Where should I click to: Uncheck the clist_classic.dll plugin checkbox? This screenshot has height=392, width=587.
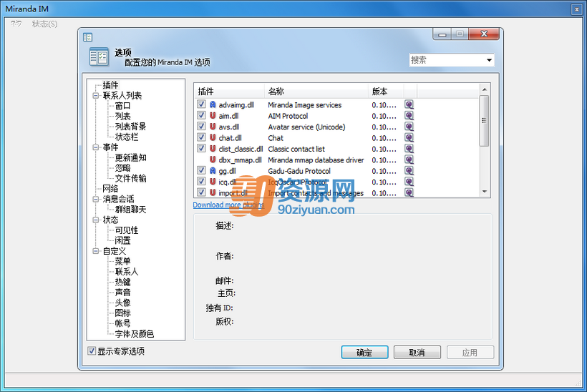click(201, 149)
